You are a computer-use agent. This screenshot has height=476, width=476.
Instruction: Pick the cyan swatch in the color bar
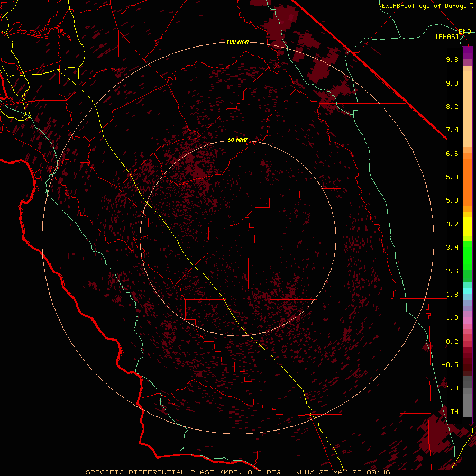tap(467, 291)
